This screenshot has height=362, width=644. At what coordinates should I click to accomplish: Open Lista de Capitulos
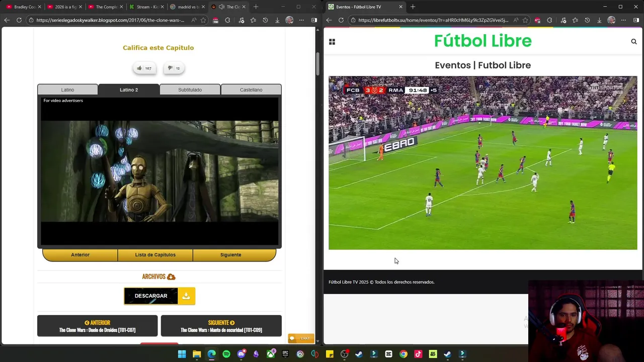155,254
